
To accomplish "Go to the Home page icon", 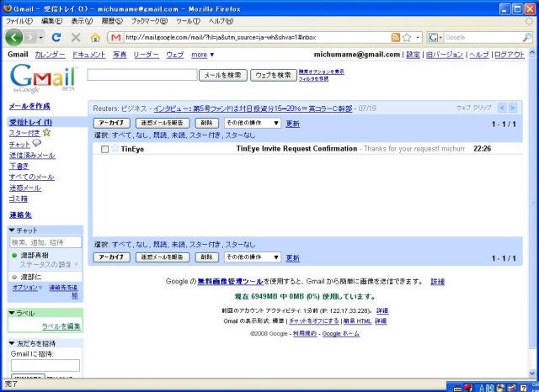I will (x=95, y=37).
